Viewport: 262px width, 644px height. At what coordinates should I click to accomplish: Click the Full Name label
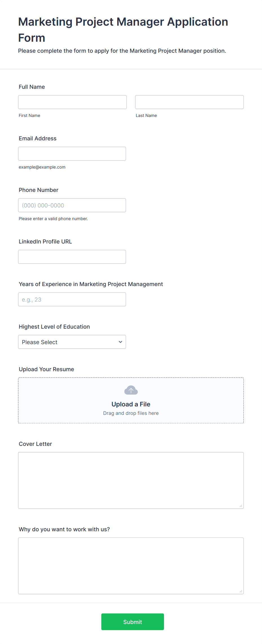32,87
